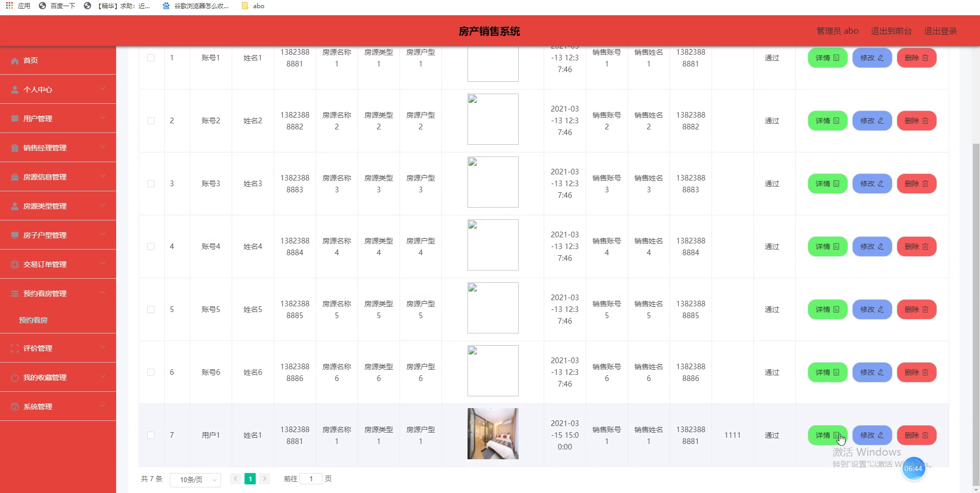This screenshot has width=980, height=493.
Task: Click the broken image thumbnail in row 2
Action: pyautogui.click(x=493, y=119)
